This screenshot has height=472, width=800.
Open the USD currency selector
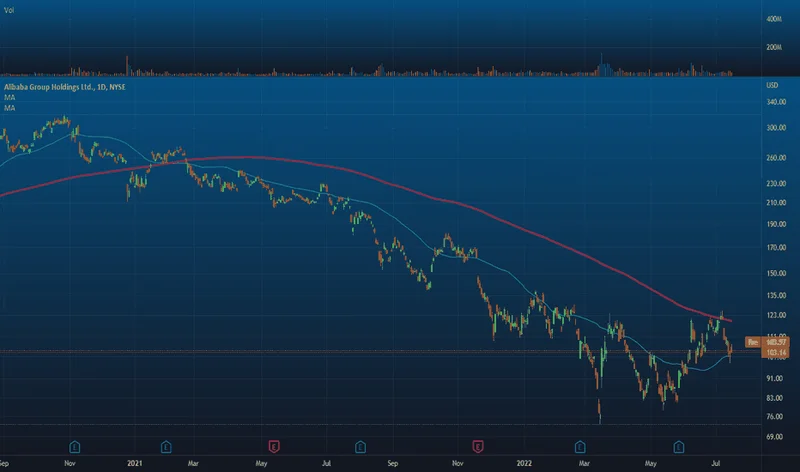click(771, 88)
